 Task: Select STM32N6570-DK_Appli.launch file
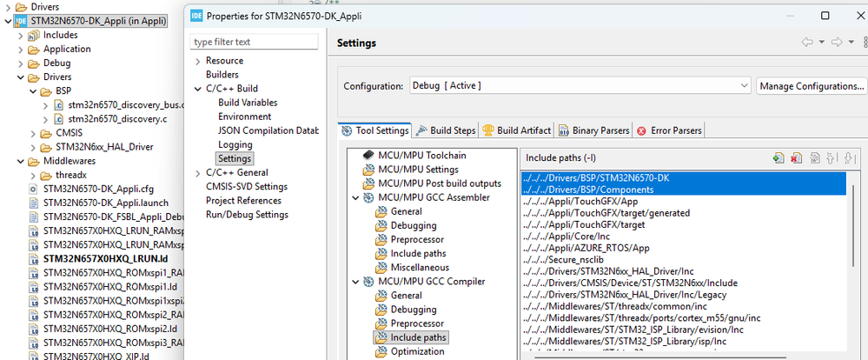pyautogui.click(x=98, y=203)
